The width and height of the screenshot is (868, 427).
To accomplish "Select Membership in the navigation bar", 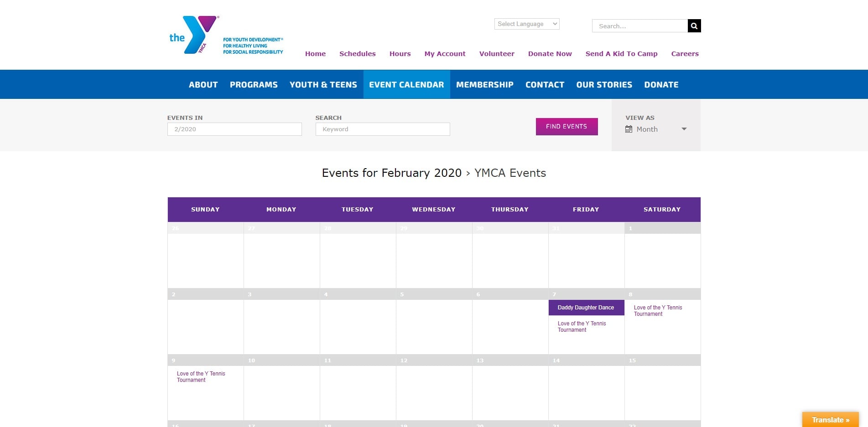I will [484, 85].
